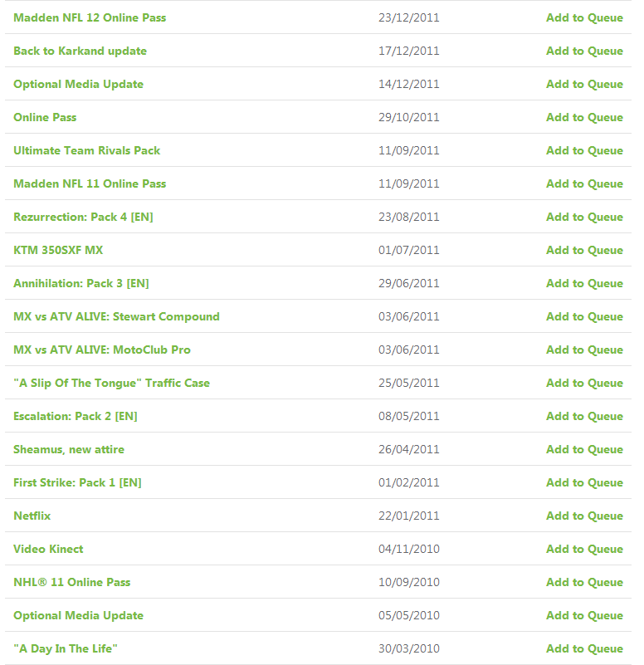644x665 pixels.
Task: Select the date 01/07/2011
Action: click(408, 250)
